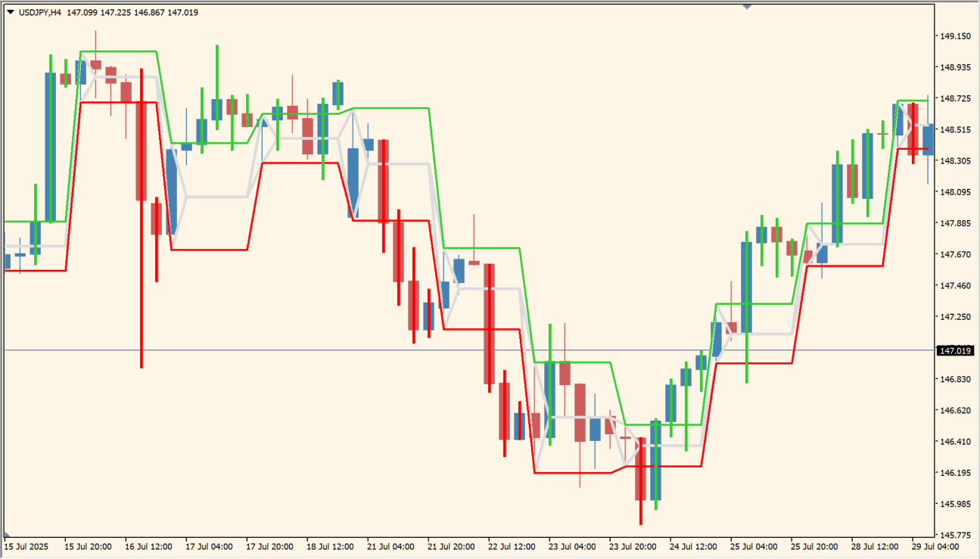Click the 18 Jul 12:00 time label
This screenshot has height=559, width=980.
tap(330, 546)
